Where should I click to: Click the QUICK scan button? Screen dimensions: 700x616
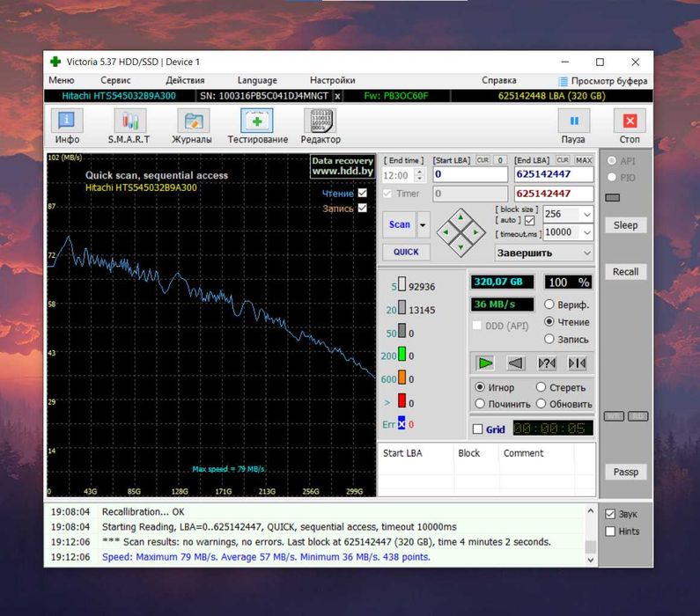pos(406,252)
